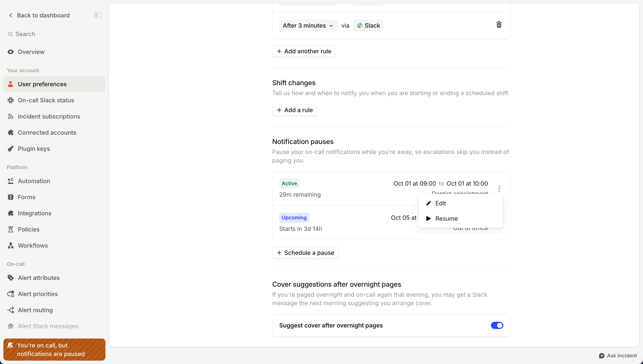Go to Policies section

pyautogui.click(x=54, y=229)
